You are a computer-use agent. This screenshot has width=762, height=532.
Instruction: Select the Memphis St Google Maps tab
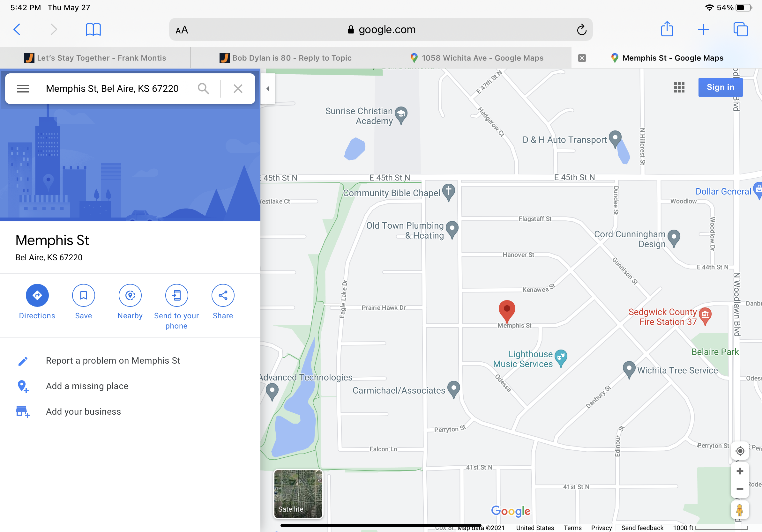click(667, 58)
